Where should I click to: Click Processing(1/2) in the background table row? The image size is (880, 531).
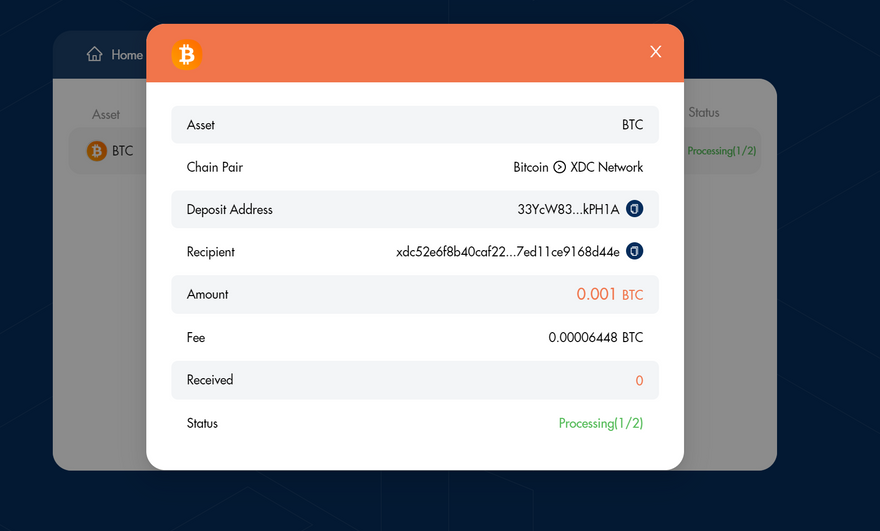click(722, 151)
